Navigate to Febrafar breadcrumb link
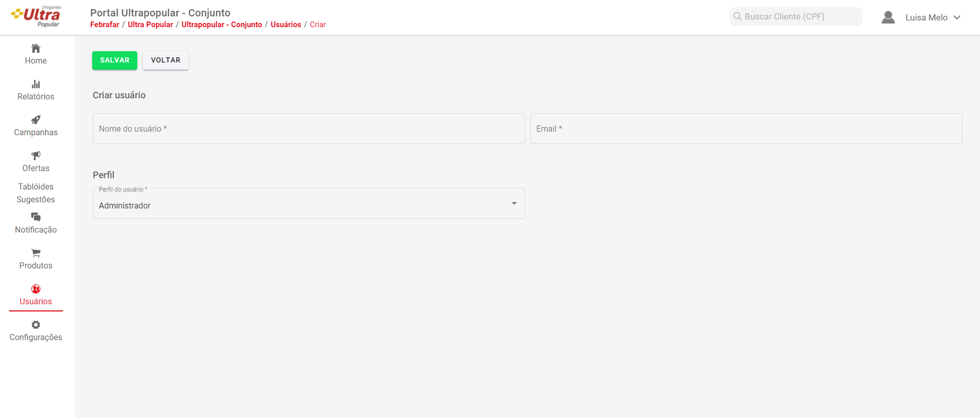 click(105, 25)
